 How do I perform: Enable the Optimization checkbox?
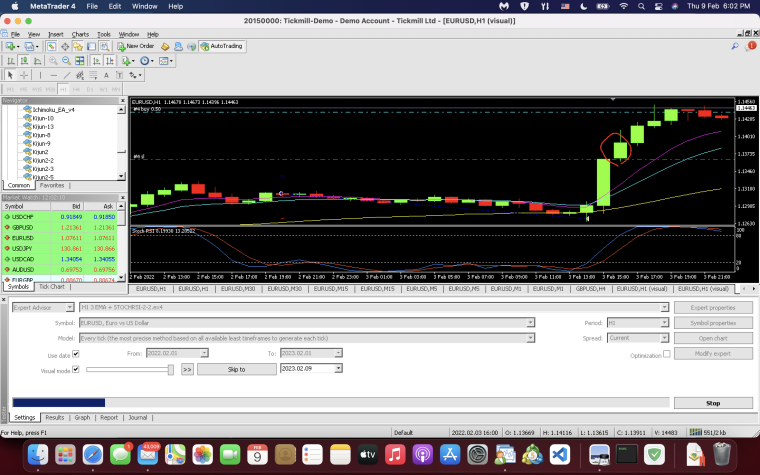(x=666, y=354)
